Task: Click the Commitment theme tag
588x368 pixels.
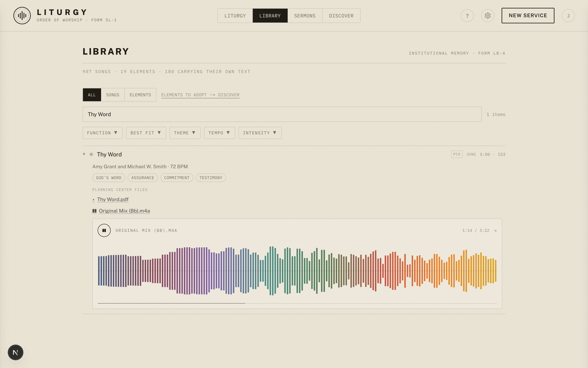Action: coord(177,178)
